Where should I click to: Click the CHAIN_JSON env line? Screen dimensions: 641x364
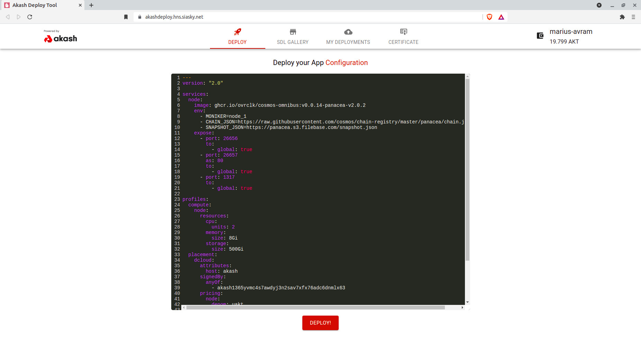pyautogui.click(x=332, y=122)
